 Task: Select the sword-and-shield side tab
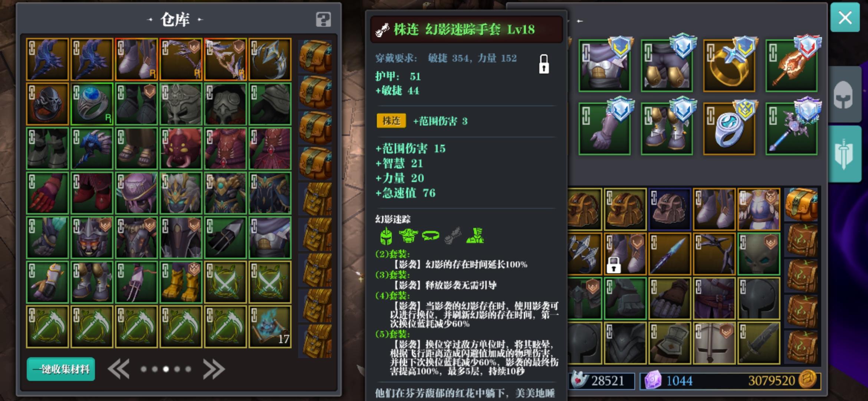pos(845,154)
